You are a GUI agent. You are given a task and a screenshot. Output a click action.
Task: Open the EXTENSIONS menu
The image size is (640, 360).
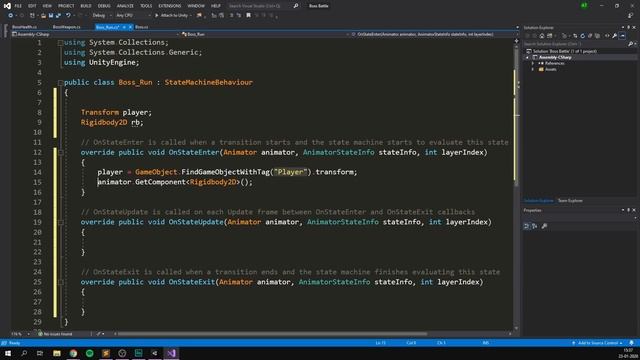[169, 6]
